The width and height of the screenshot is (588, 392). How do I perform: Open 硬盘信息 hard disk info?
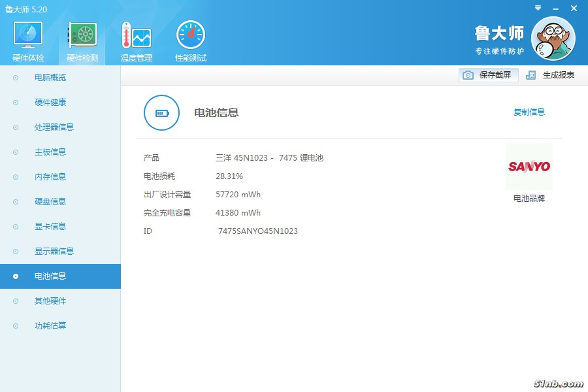point(50,202)
